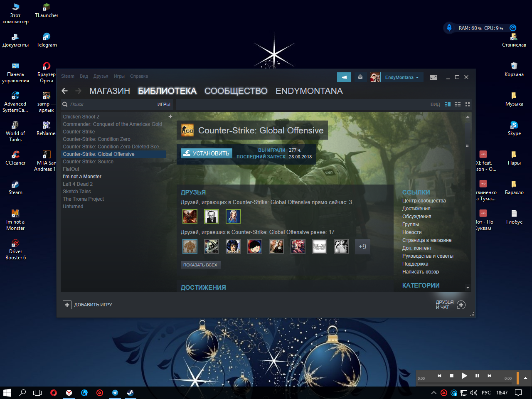The width and height of the screenshot is (532, 399).
Task: Show hidden tray icons chevron
Action: click(433, 393)
